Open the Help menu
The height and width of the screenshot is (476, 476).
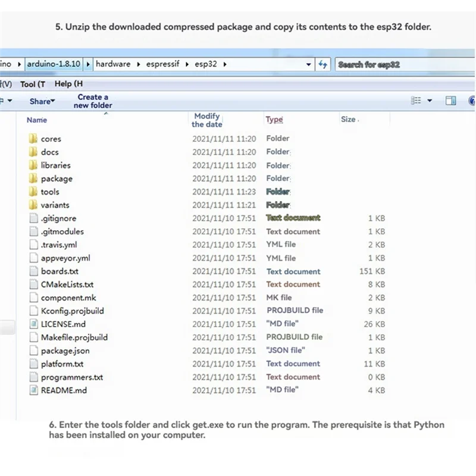[x=68, y=84]
